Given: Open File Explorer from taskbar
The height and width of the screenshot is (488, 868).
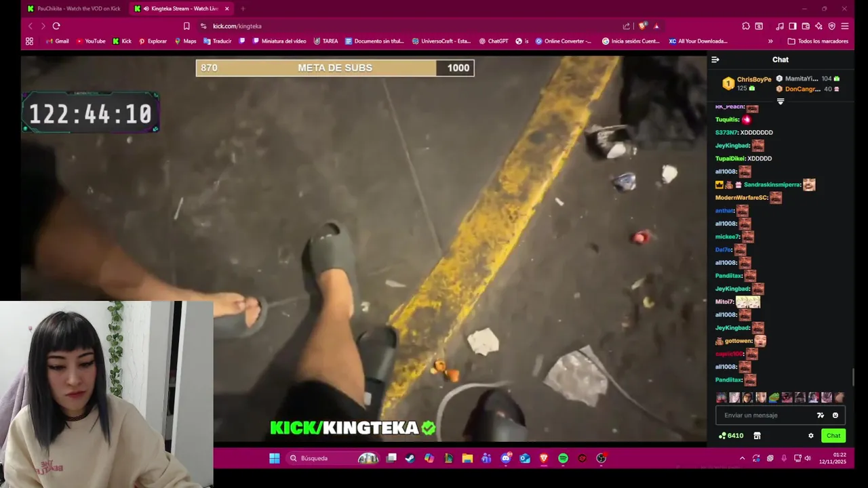Looking at the screenshot, I should [x=467, y=458].
